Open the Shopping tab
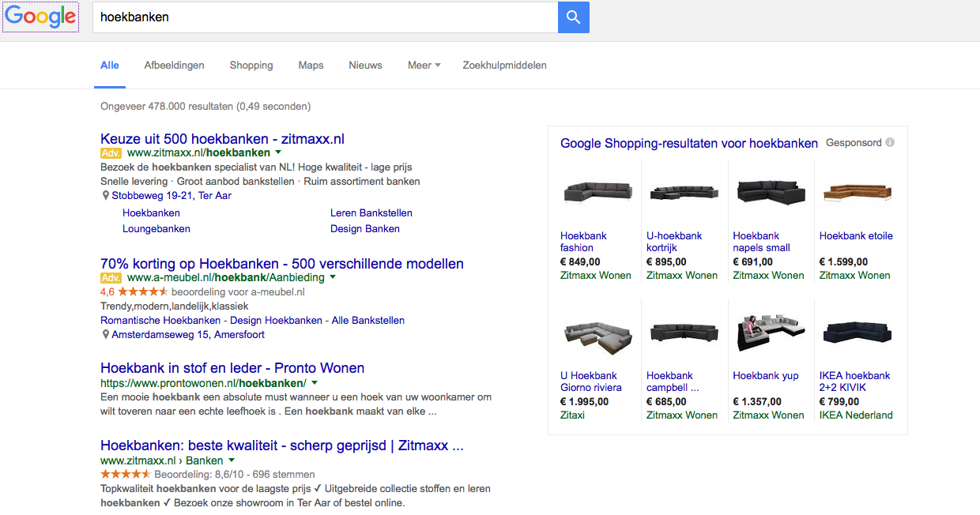This screenshot has width=980, height=515. pyautogui.click(x=251, y=65)
